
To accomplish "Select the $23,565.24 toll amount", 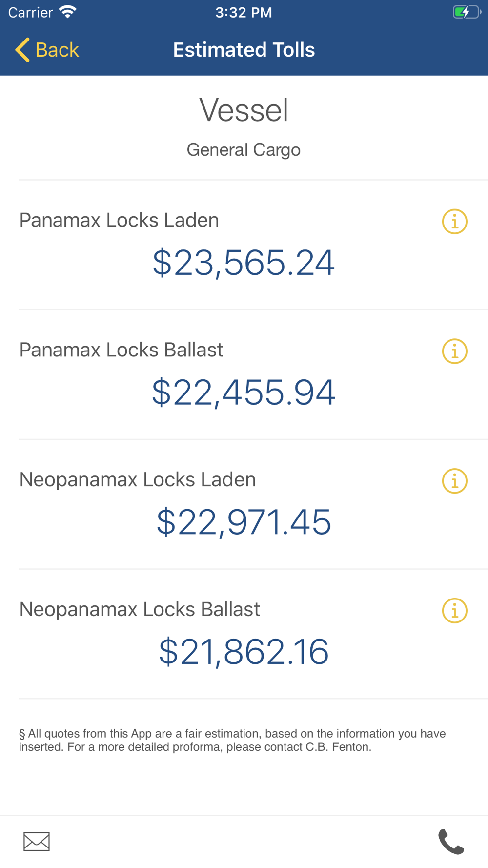I will 244,263.
